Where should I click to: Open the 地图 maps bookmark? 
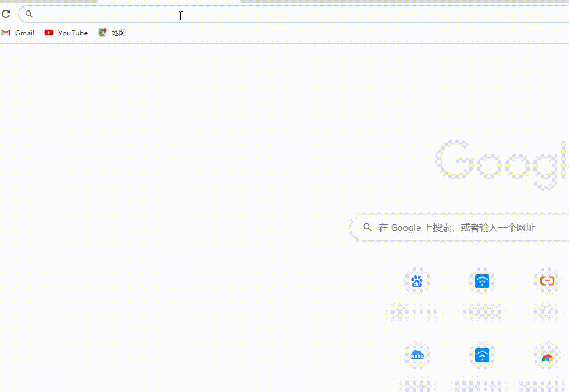112,33
